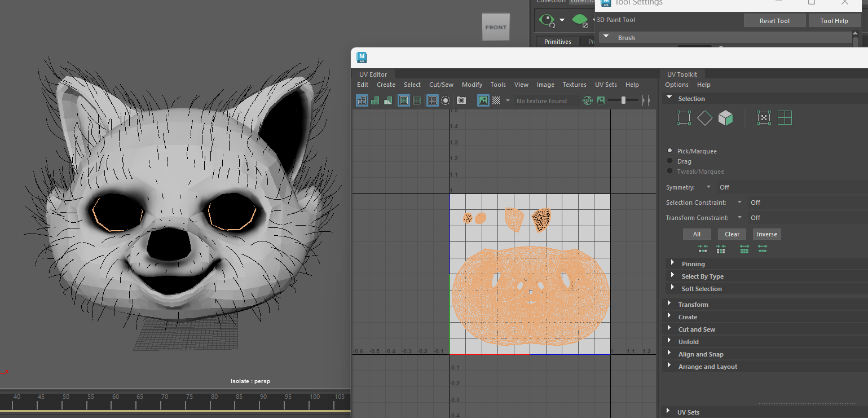The height and width of the screenshot is (418, 868).
Task: Select the UV edge selection mode icon
Action: point(704,117)
